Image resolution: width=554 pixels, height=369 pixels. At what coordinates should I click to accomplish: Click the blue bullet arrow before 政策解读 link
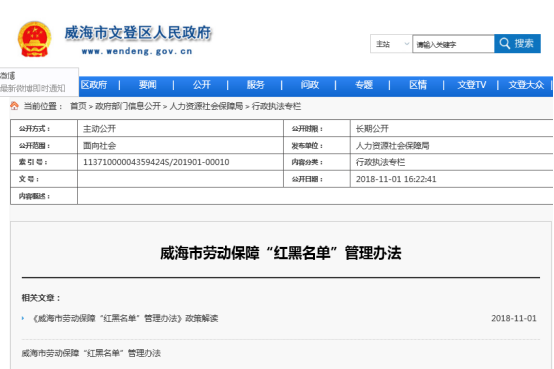pyautogui.click(x=23, y=318)
